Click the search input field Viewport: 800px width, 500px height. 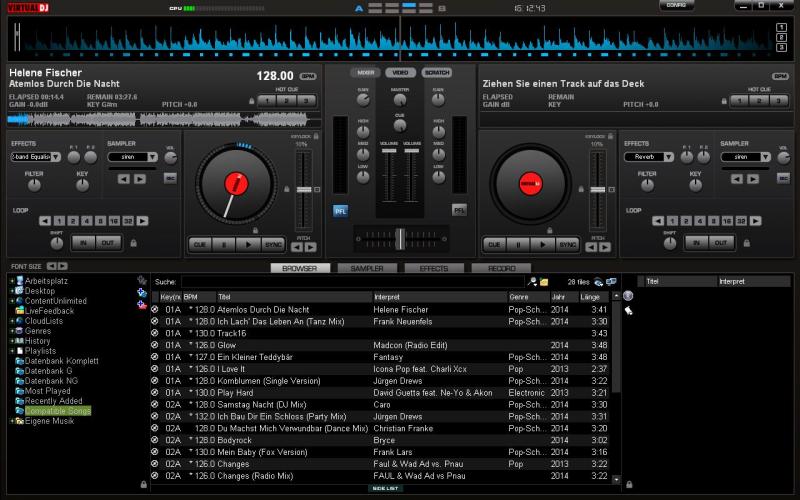(352, 282)
